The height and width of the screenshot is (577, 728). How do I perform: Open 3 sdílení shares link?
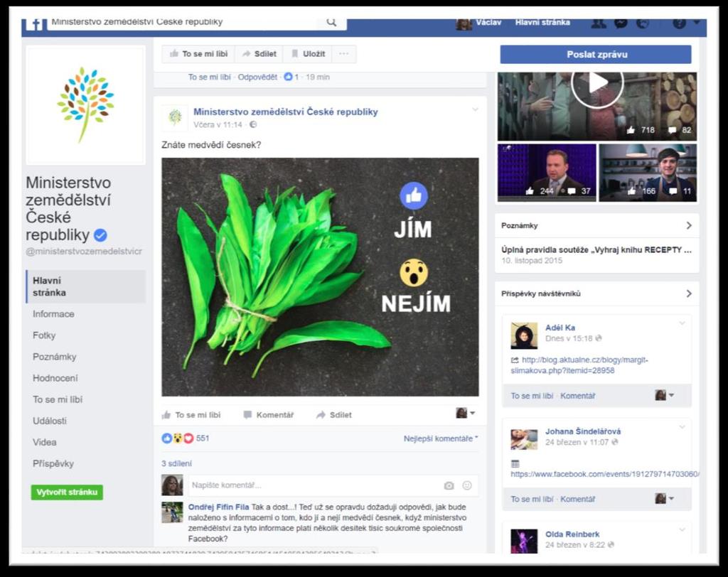coord(176,463)
